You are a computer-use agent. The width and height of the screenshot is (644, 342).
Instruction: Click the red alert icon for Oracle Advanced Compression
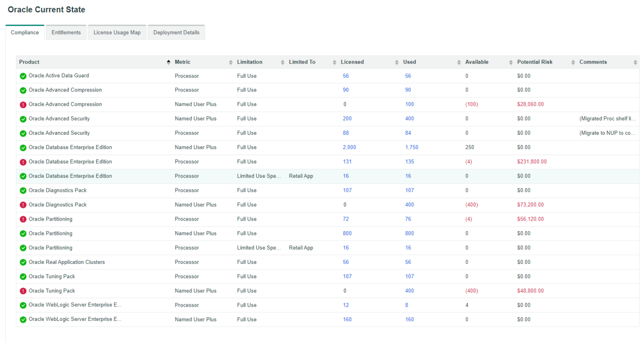(x=23, y=105)
